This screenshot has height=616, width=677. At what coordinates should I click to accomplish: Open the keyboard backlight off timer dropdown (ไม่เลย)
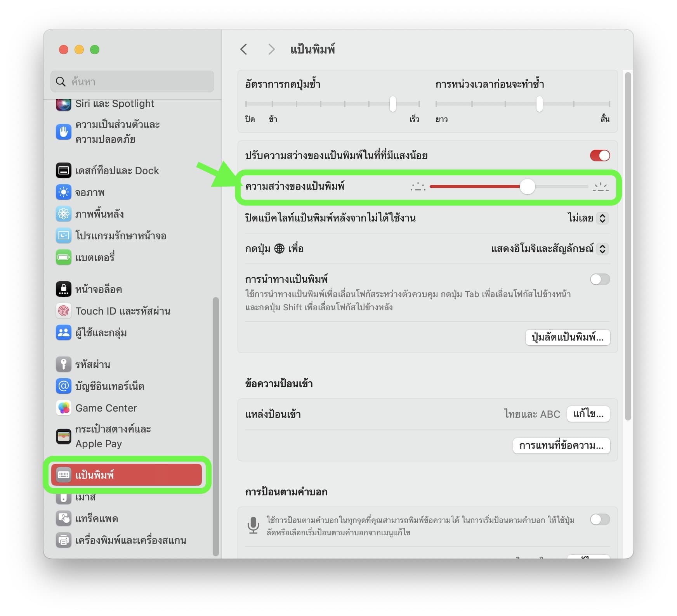[x=588, y=218]
